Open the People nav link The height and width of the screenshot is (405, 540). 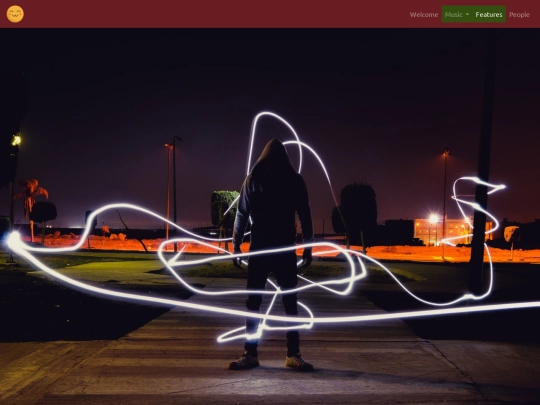click(x=519, y=14)
